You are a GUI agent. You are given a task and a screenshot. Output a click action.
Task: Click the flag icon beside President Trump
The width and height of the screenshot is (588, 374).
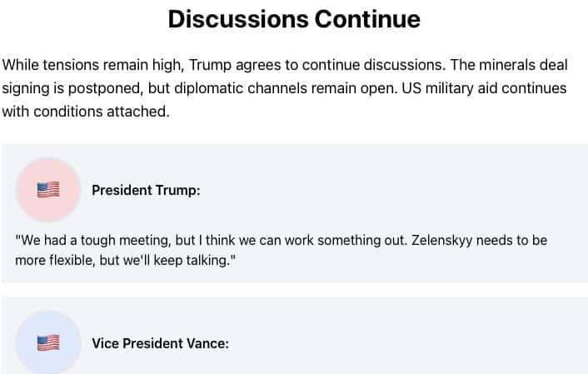[48, 190]
